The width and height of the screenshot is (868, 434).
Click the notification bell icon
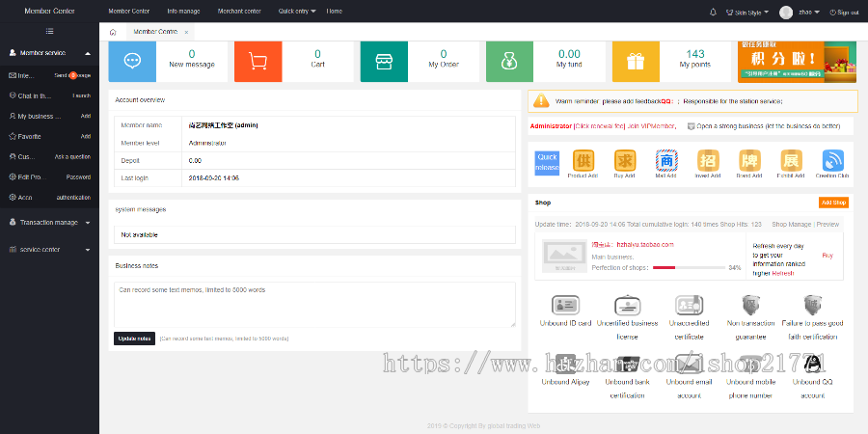coord(713,12)
